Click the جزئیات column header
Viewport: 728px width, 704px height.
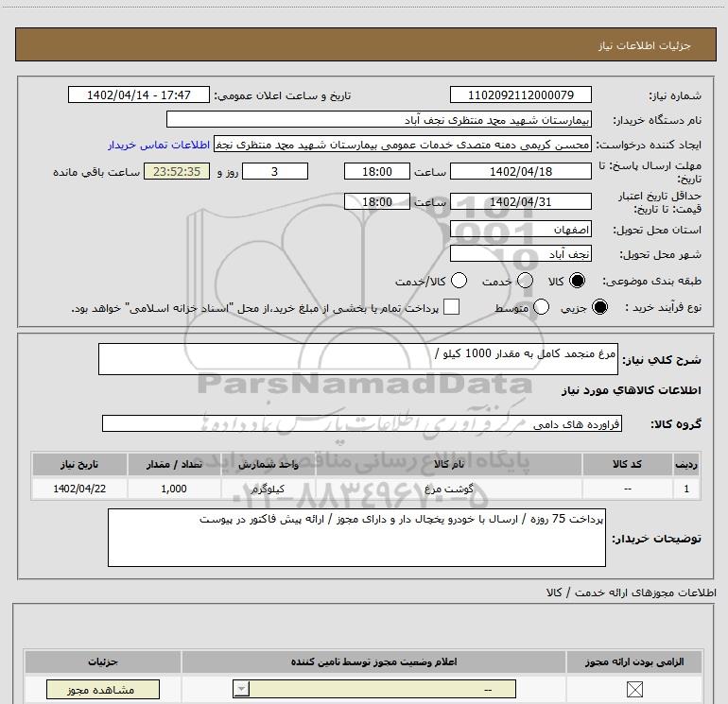(103, 661)
